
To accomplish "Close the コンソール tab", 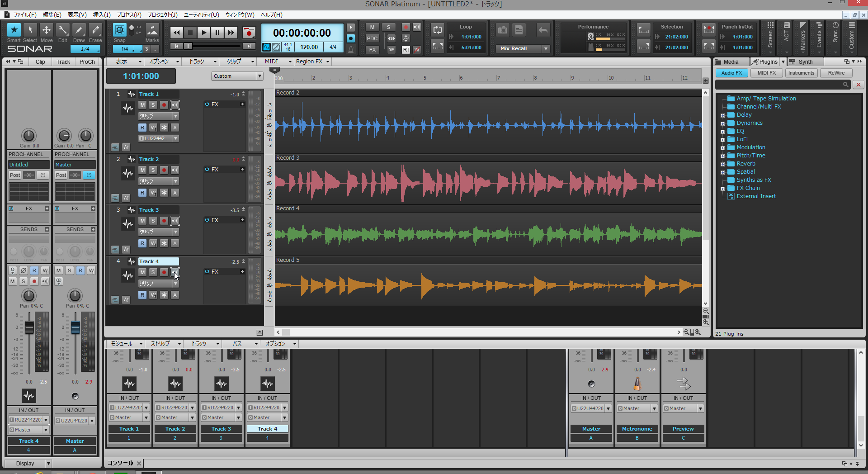I will [x=139, y=463].
